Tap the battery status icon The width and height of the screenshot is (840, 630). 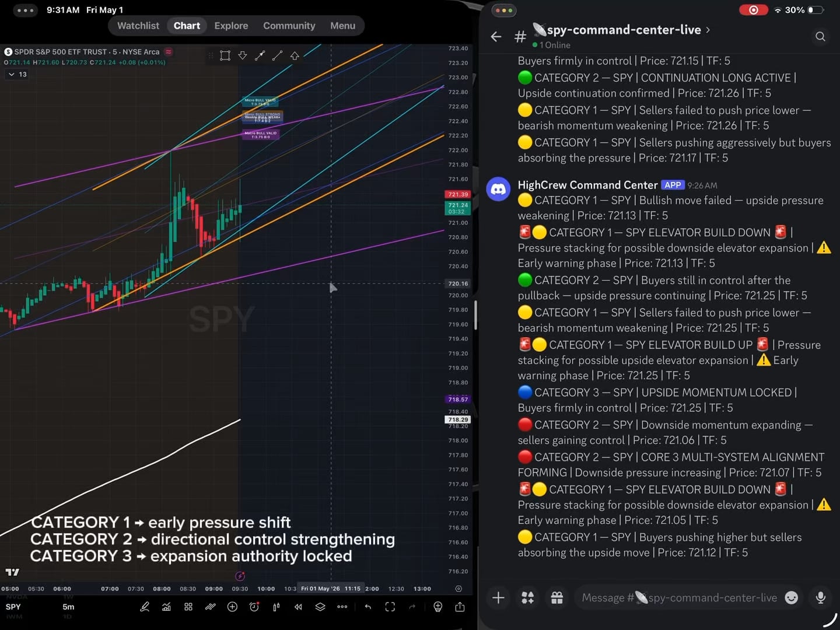click(x=816, y=10)
